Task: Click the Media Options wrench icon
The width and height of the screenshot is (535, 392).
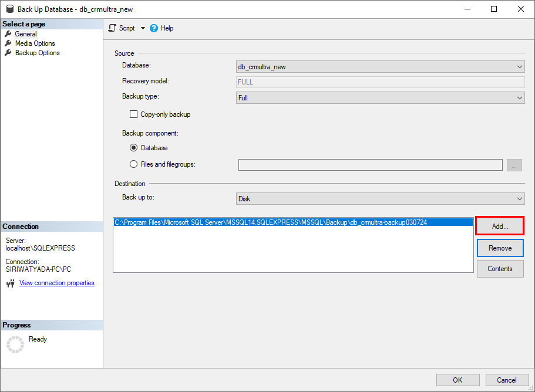Action: [8, 43]
